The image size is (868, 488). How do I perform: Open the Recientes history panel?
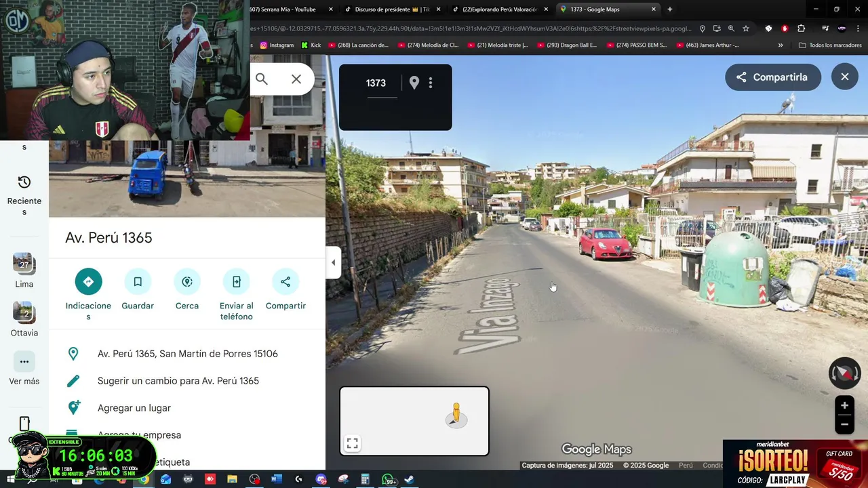coord(24,195)
